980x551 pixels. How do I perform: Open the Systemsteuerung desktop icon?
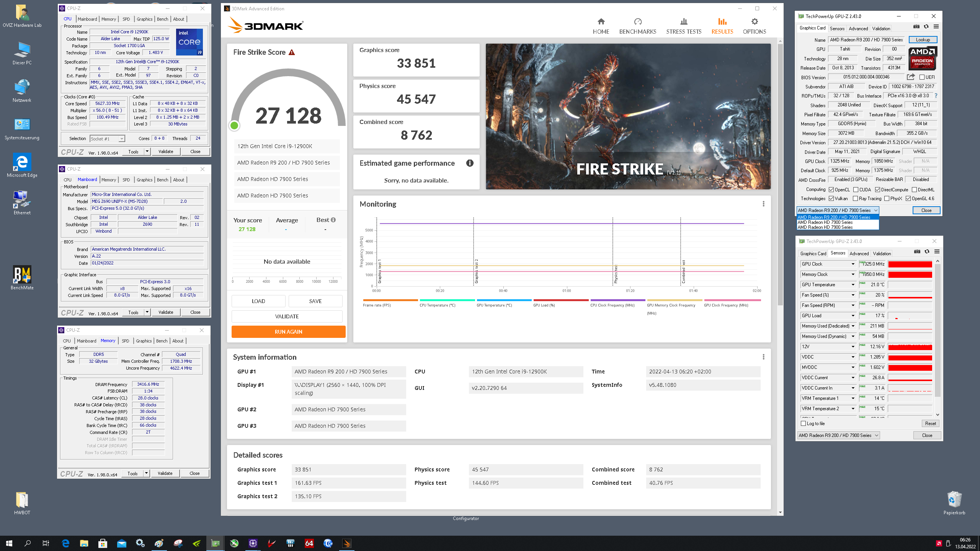tap(22, 129)
